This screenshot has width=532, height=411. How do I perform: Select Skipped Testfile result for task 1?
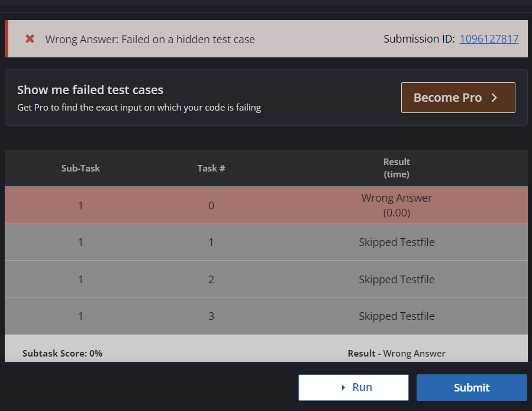396,242
